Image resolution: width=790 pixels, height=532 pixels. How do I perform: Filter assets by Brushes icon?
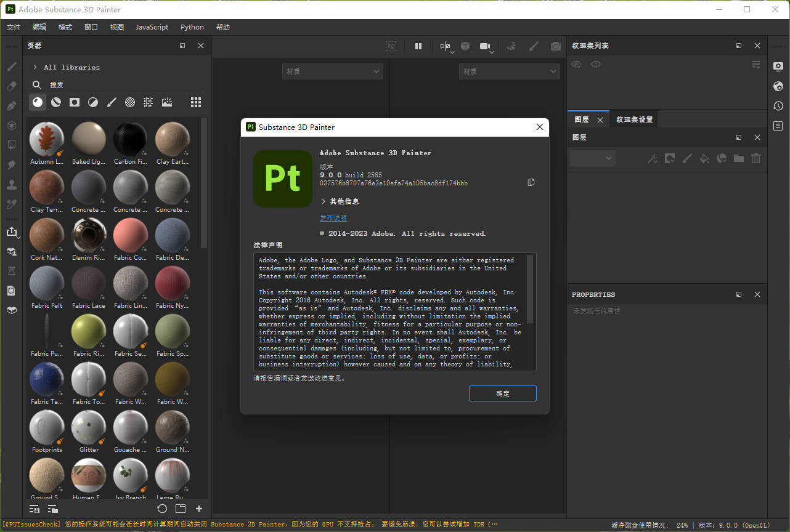112,102
